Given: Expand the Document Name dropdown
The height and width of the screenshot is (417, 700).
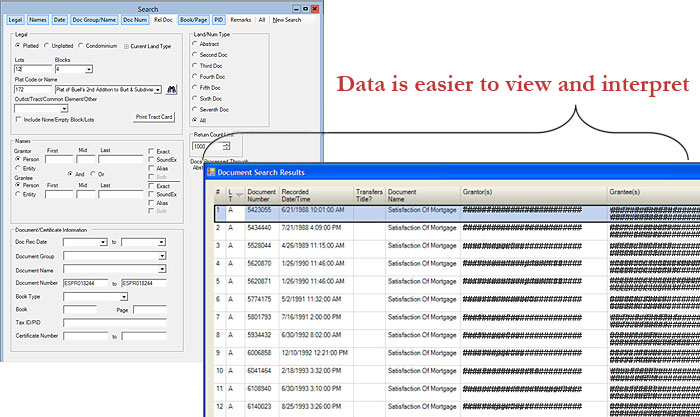Looking at the screenshot, I should coord(162,269).
